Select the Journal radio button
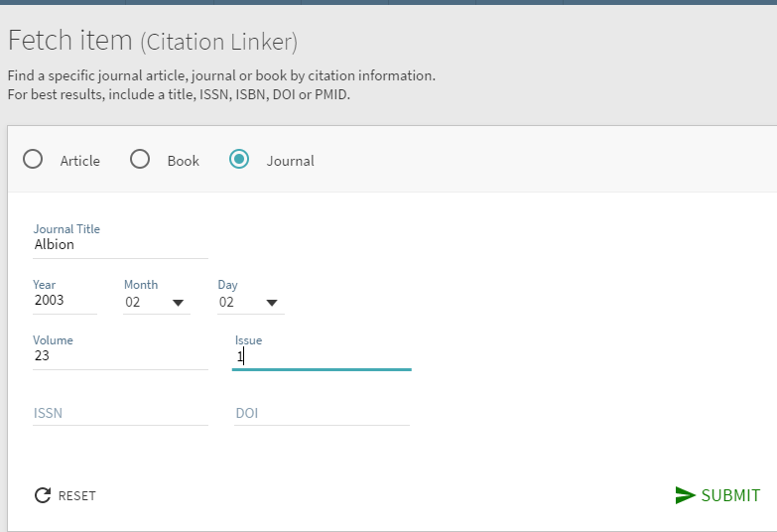 click(239, 160)
